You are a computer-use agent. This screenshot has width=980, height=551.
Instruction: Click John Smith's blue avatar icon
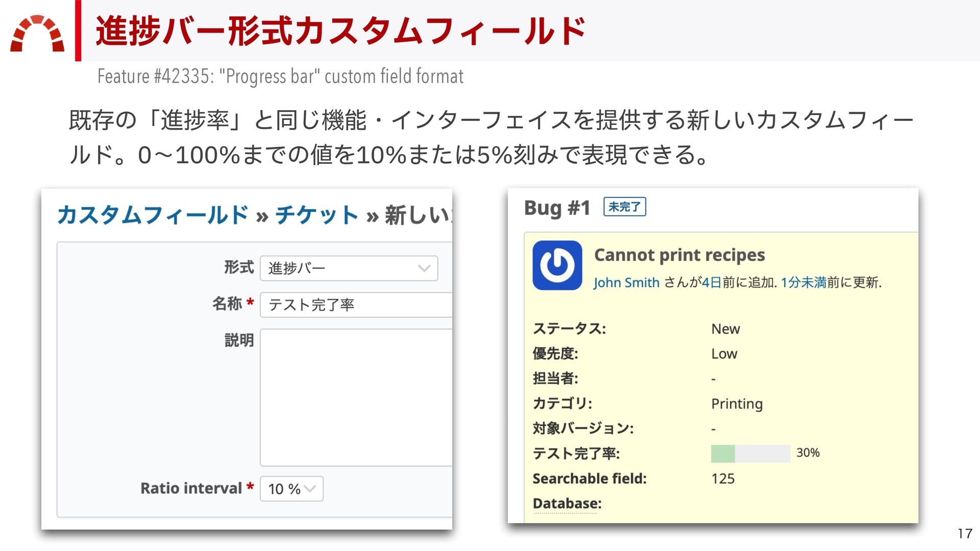click(557, 265)
